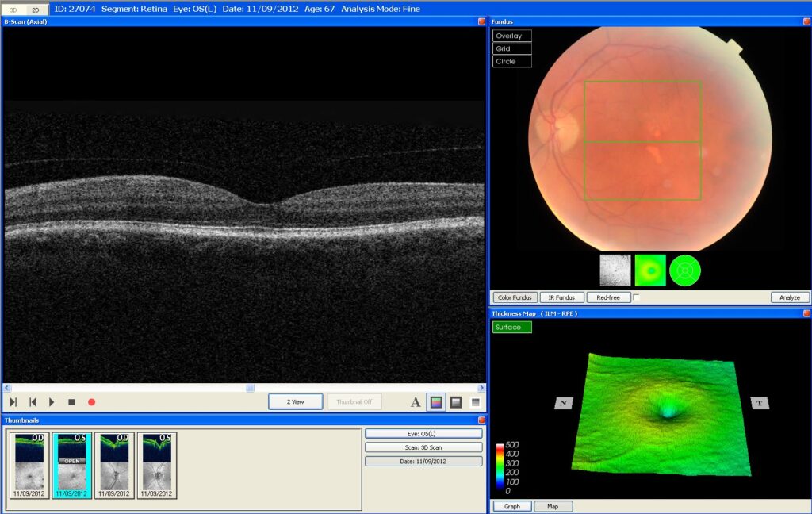Click the B-scan scrollbar right arrow
812x514 pixels.
[x=481, y=388]
